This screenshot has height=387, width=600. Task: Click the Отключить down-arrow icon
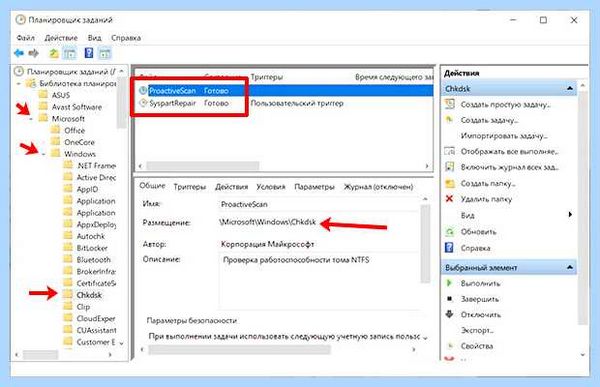tap(450, 314)
